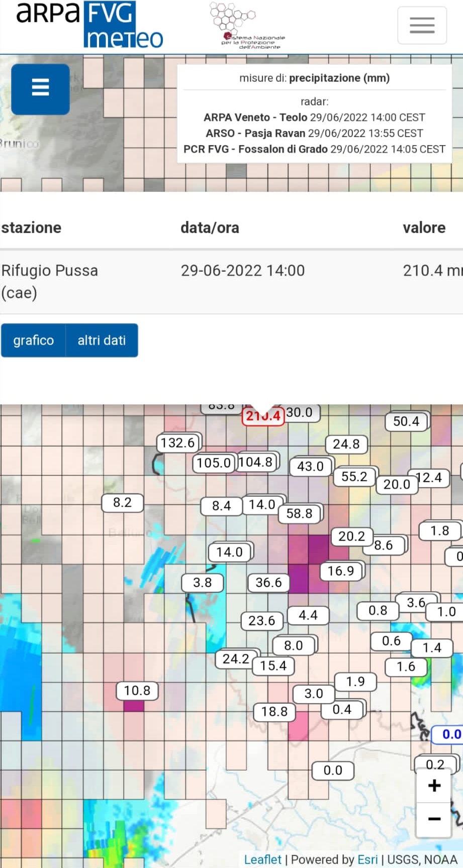Select the red highlighted 210.4 station marker

[263, 416]
